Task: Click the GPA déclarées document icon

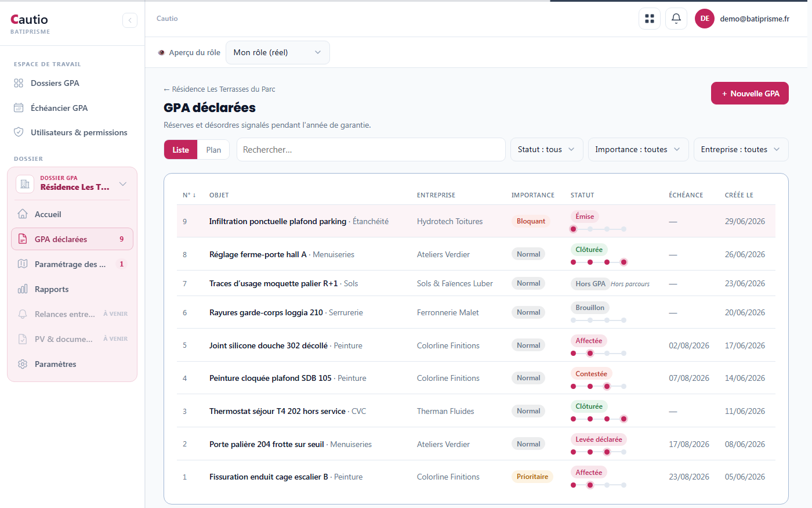Action: coord(23,239)
